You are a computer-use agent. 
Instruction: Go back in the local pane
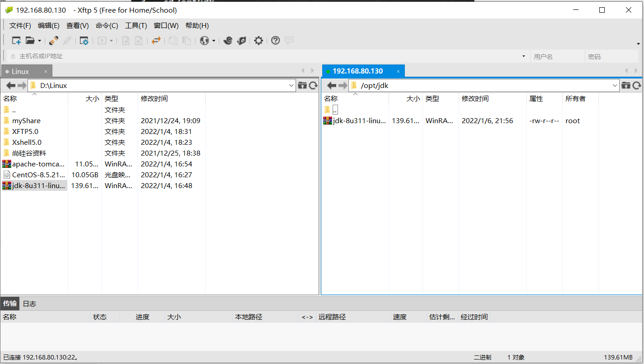coord(11,85)
